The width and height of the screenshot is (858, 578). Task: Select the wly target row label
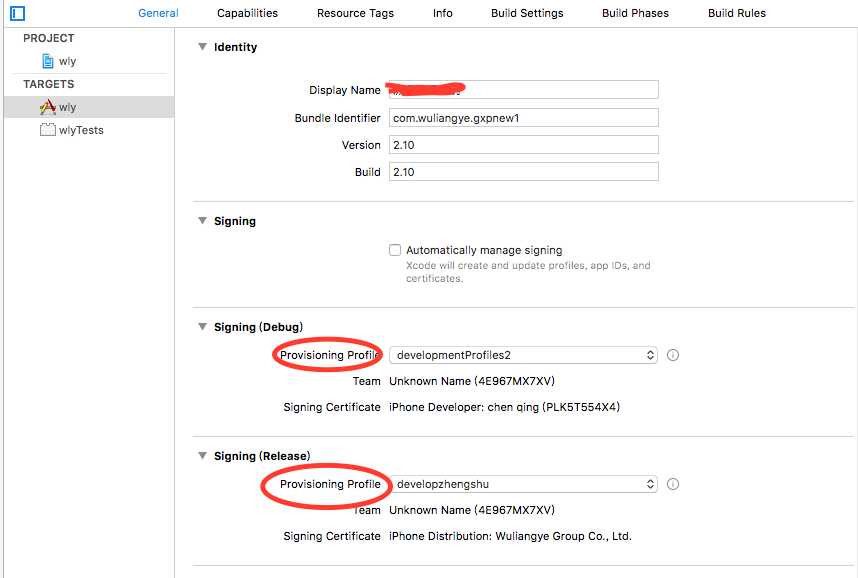pyautogui.click(x=67, y=107)
